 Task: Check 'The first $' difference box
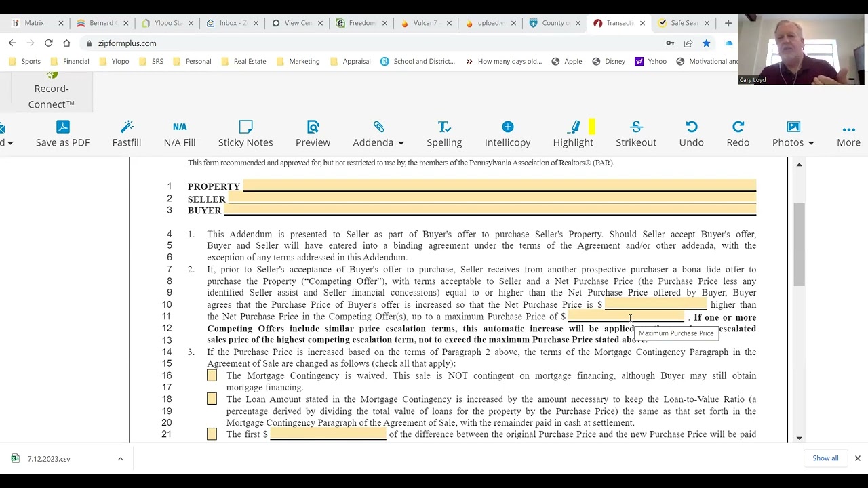click(x=212, y=434)
